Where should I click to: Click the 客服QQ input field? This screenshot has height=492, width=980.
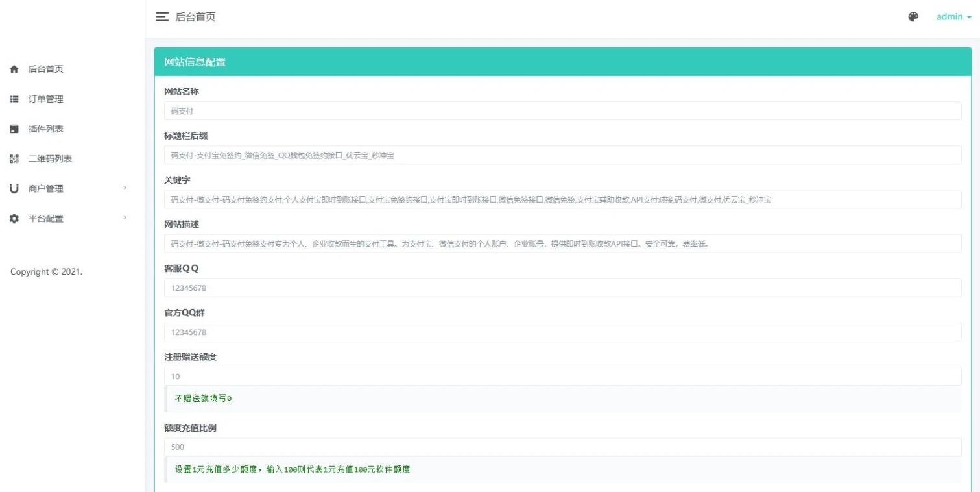point(562,288)
